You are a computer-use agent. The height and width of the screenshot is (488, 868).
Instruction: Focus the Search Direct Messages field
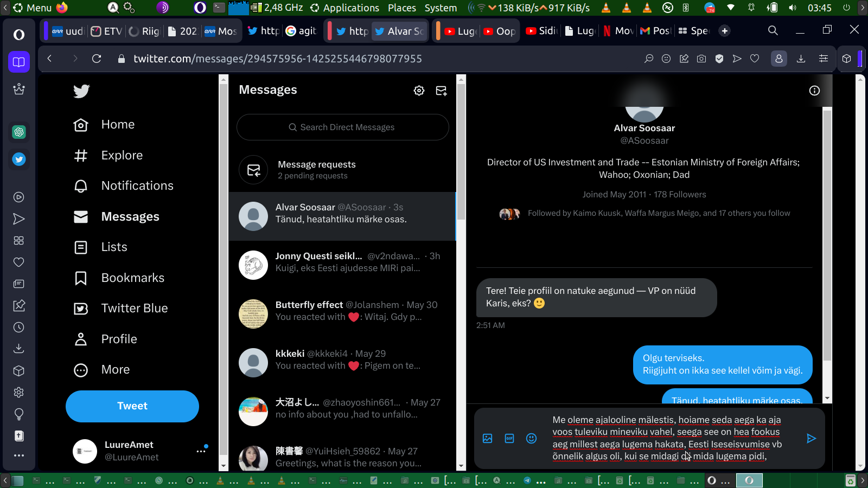pos(343,127)
